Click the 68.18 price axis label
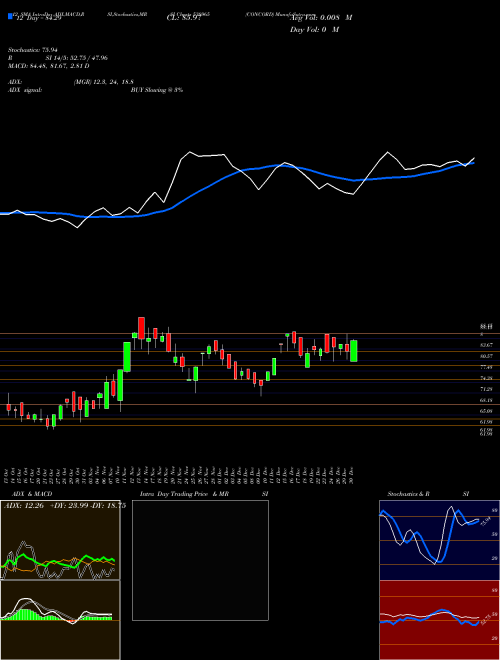This screenshot has height=660, width=500. click(487, 400)
